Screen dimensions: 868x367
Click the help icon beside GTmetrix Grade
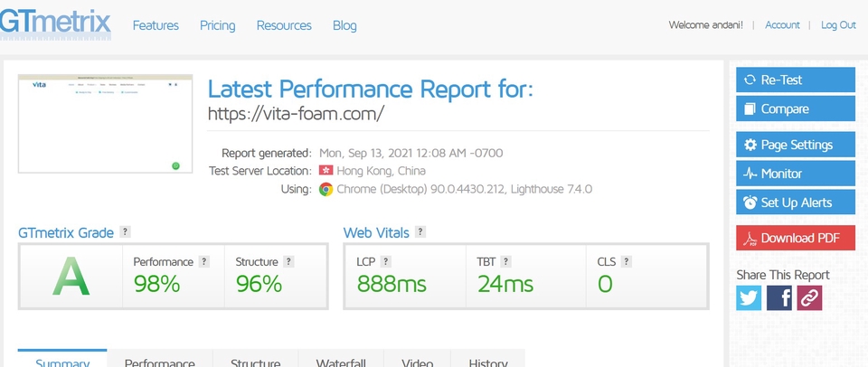[126, 232]
